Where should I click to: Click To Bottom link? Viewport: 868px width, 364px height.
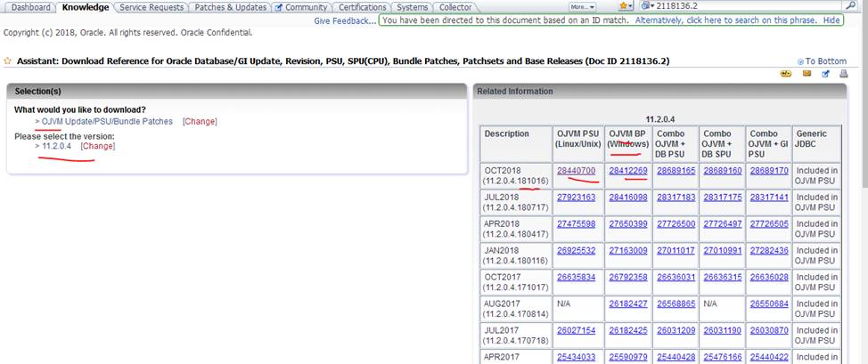click(826, 61)
